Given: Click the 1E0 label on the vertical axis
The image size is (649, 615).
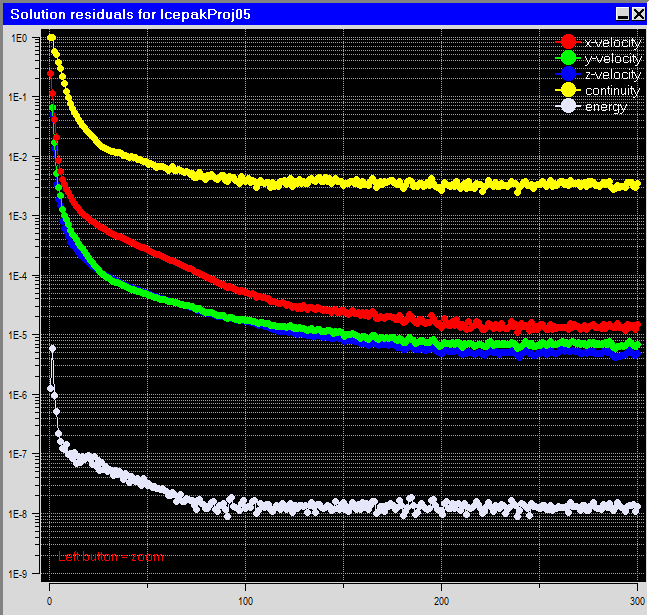Looking at the screenshot, I should click(x=18, y=38).
